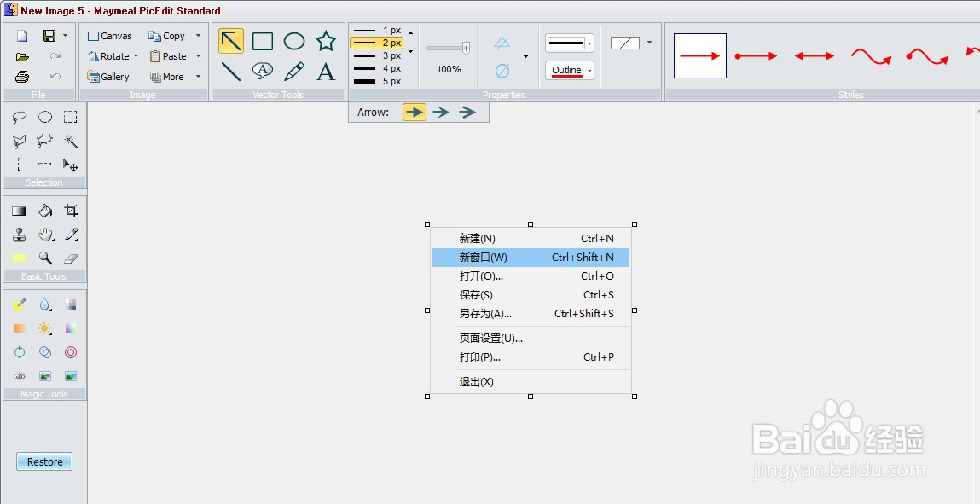Screen dimensions: 980x504
Task: Open the Outline color dropdown
Action: [589, 71]
